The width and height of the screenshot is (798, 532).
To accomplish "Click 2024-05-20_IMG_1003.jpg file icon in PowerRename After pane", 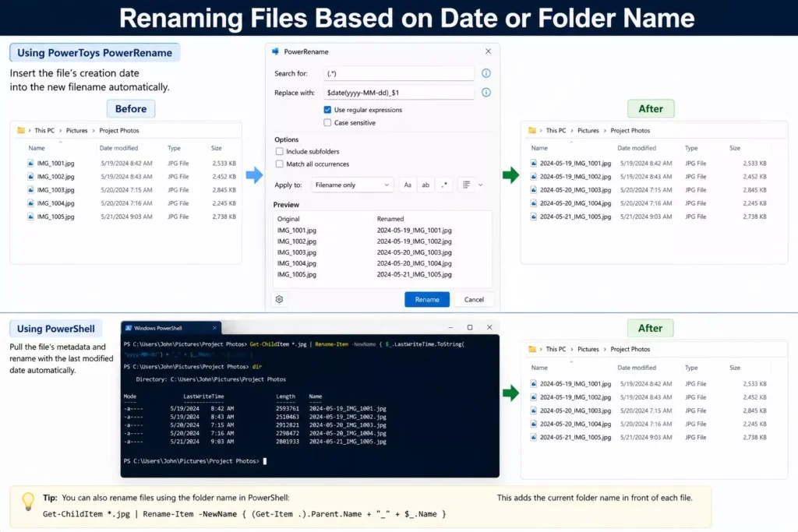I will click(x=533, y=190).
